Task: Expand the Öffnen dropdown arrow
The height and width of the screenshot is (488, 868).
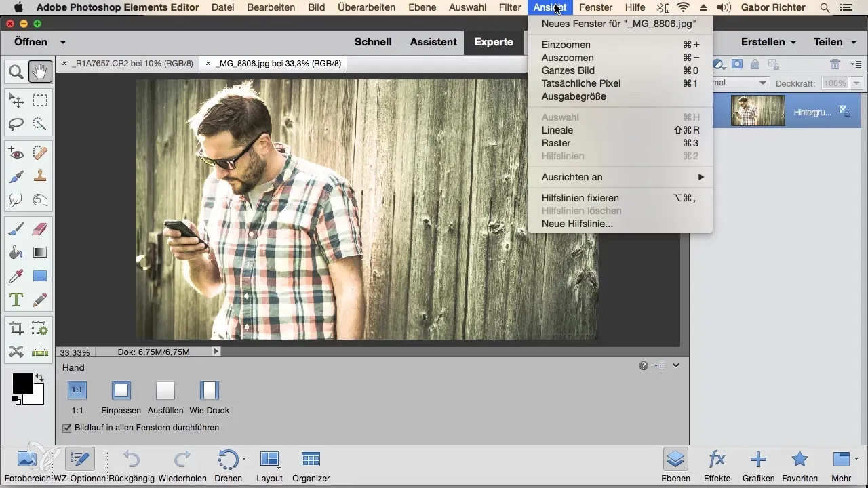Action: click(x=63, y=42)
